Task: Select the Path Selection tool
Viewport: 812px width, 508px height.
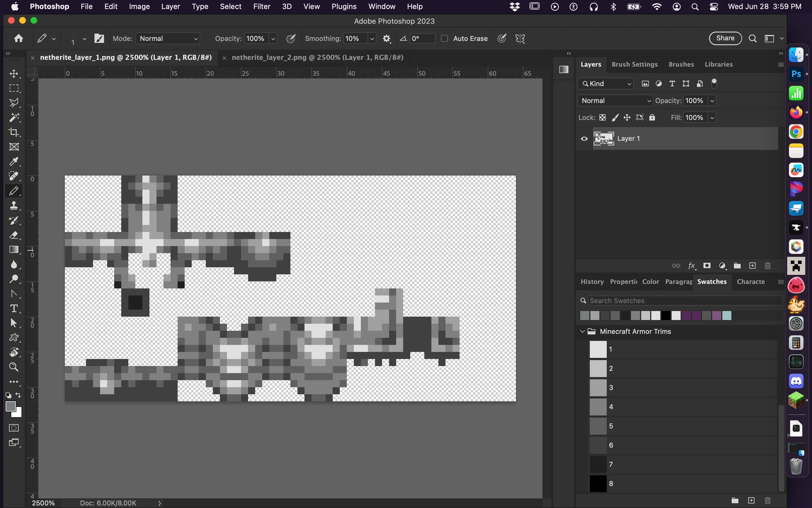Action: coord(14,323)
